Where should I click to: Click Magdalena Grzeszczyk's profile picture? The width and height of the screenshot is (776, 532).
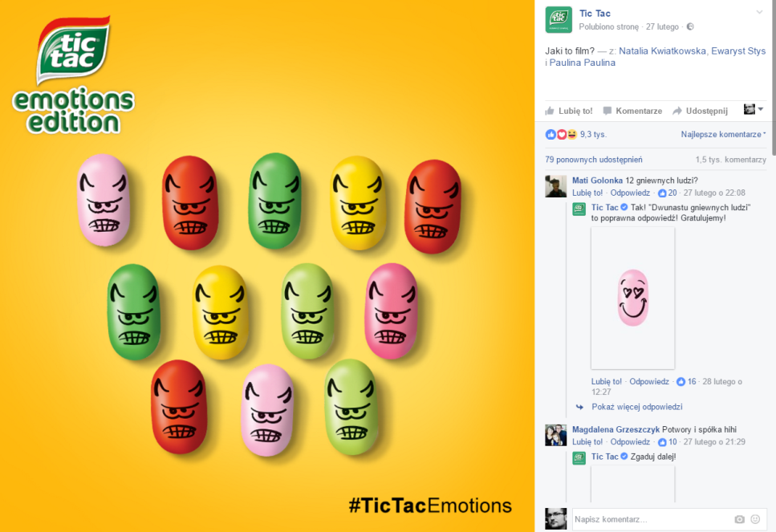pos(556,435)
